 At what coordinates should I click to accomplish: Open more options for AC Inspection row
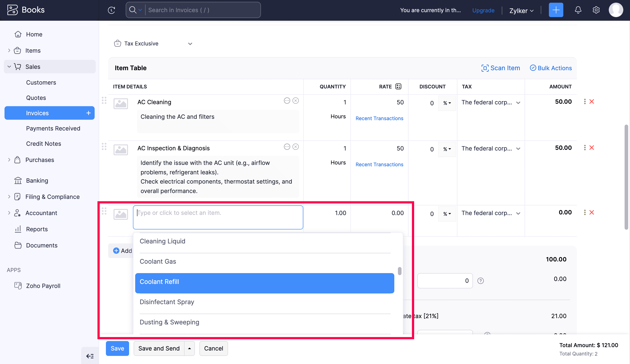584,148
